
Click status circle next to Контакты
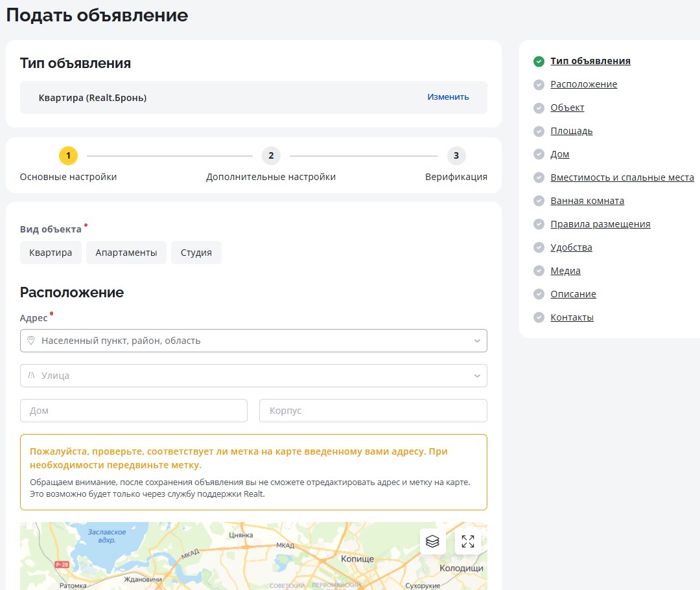[539, 318]
